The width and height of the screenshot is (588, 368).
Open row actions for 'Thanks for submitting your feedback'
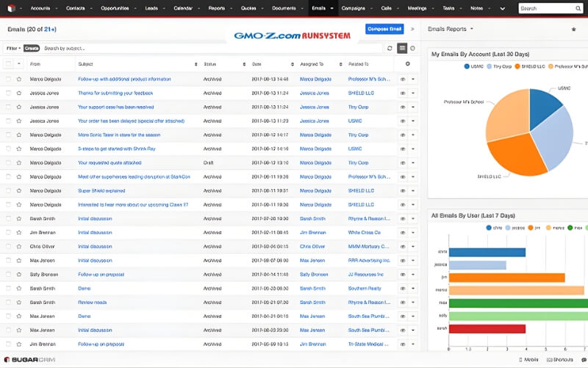coord(413,93)
